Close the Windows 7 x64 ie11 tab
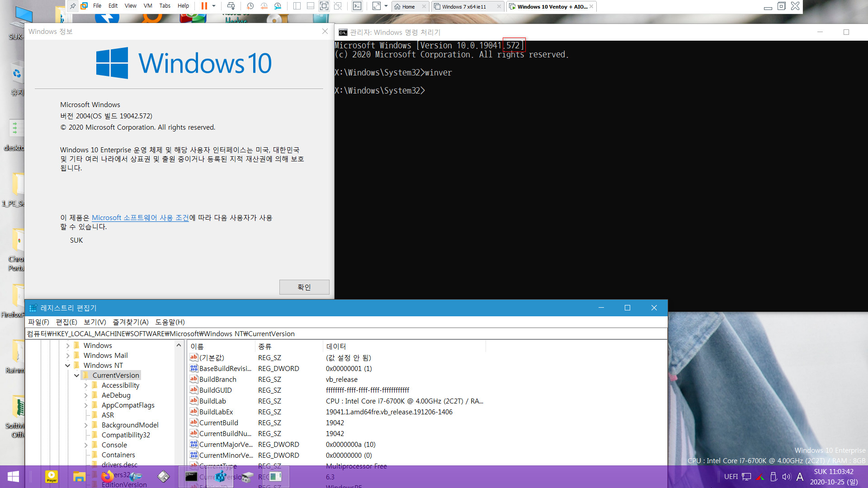868x488 pixels. pos(499,6)
